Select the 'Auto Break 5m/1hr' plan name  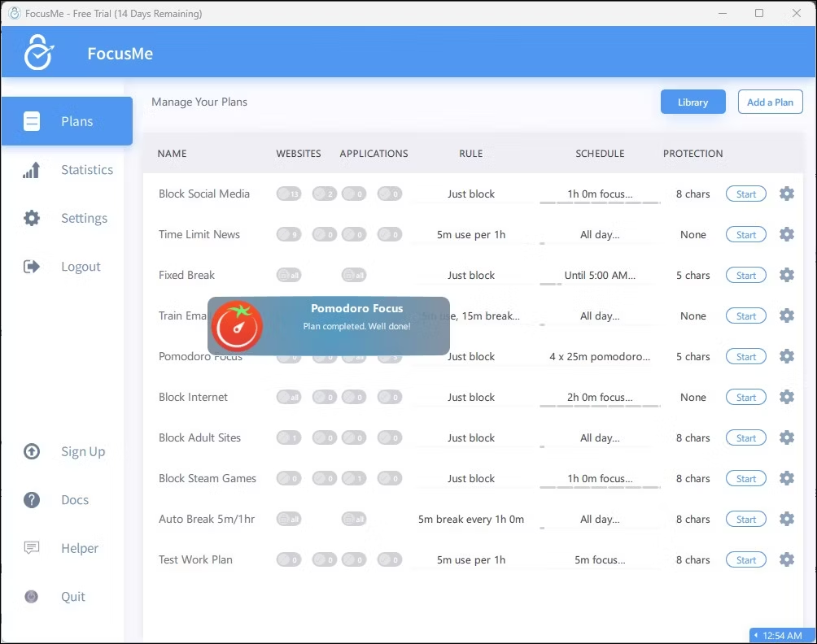click(207, 519)
